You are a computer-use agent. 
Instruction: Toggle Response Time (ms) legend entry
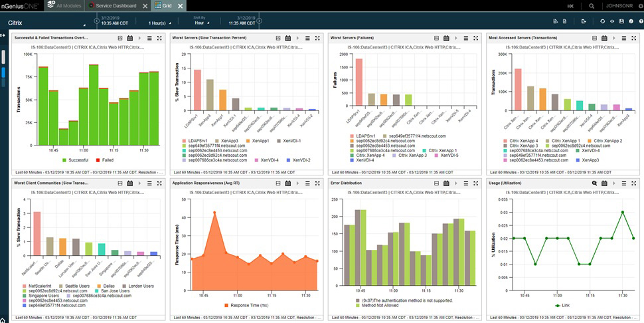click(x=246, y=305)
